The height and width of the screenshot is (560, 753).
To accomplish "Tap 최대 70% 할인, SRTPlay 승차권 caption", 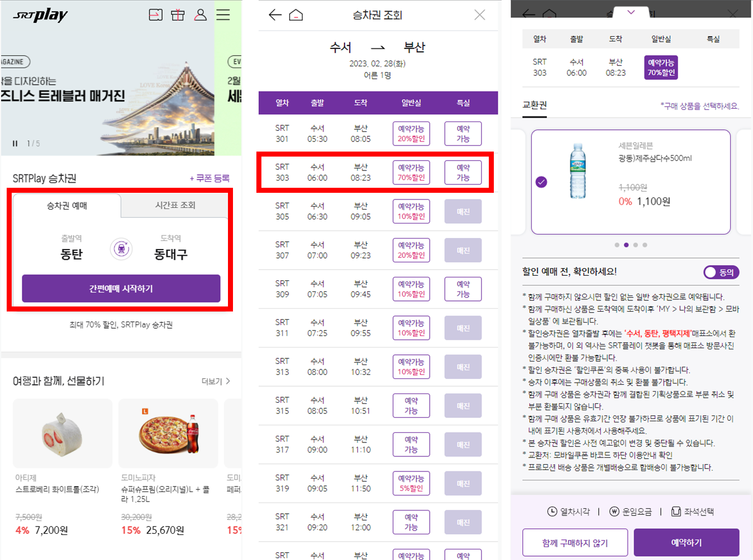I will (x=121, y=324).
